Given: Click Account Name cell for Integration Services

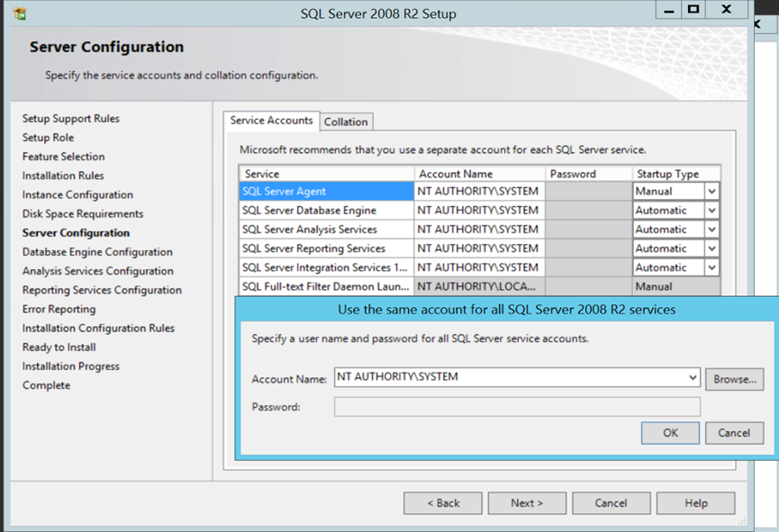Looking at the screenshot, I should (479, 267).
